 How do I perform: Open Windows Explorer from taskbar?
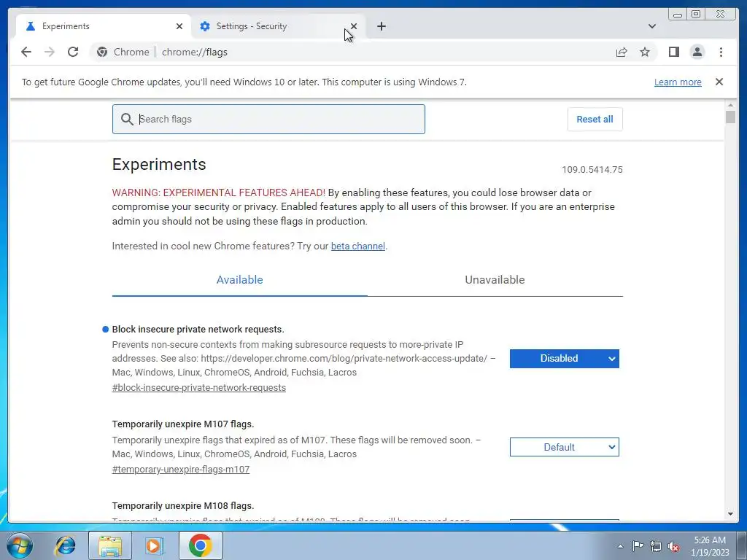(110, 545)
